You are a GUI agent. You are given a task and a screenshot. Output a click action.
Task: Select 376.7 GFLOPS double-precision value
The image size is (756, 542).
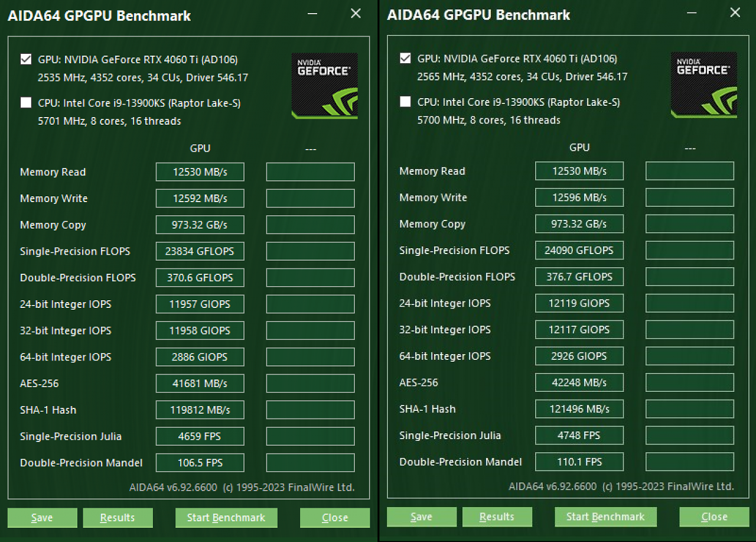click(x=579, y=277)
